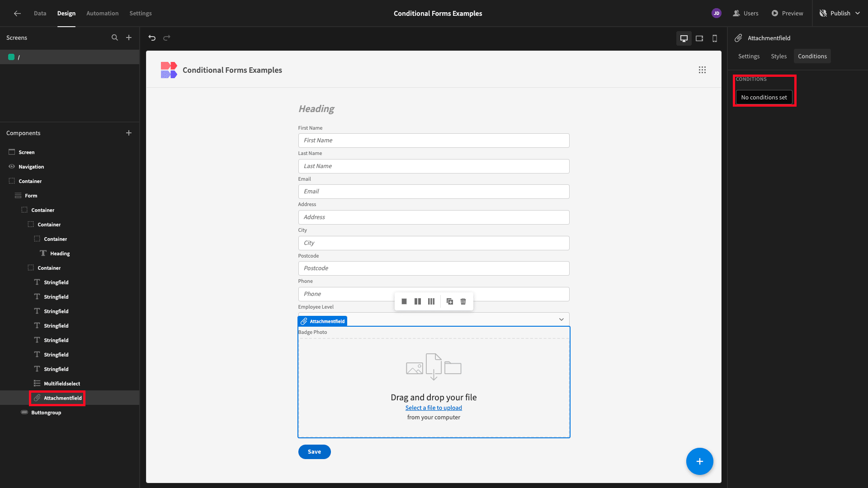Expand the Publish dropdown

tap(858, 13)
